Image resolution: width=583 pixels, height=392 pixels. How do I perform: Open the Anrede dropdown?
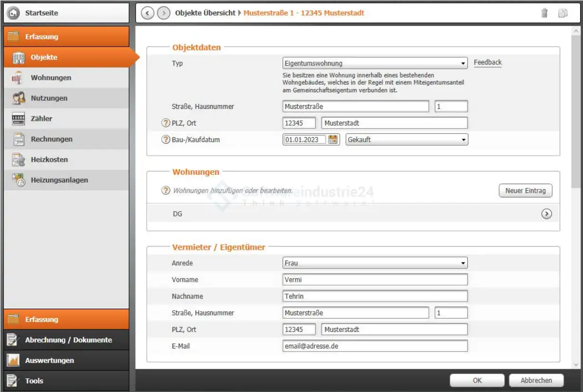[x=374, y=263]
